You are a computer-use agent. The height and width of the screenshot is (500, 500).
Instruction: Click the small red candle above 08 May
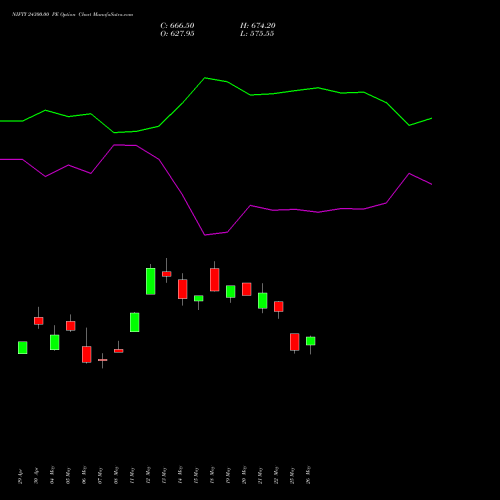pyautogui.click(x=119, y=351)
